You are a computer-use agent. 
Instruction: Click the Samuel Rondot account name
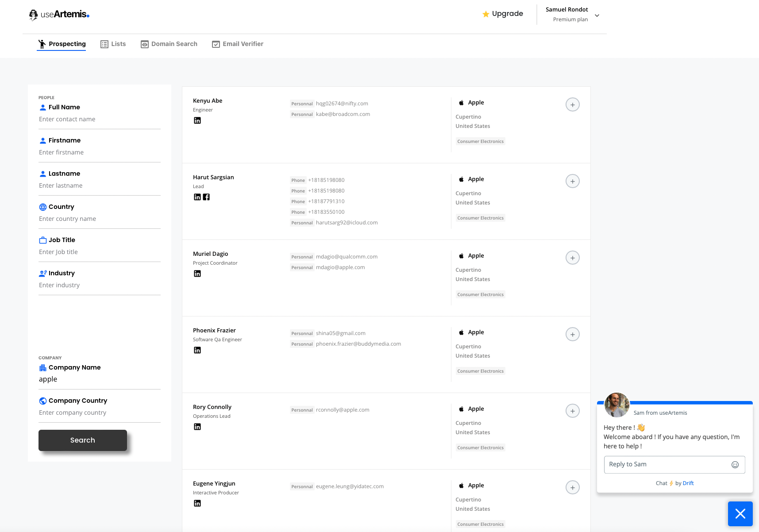(567, 9)
